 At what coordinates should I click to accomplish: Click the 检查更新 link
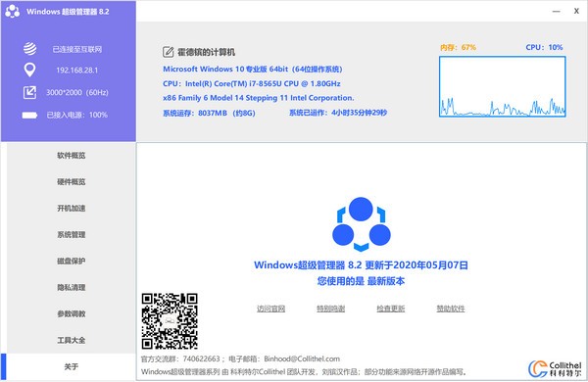coord(391,309)
